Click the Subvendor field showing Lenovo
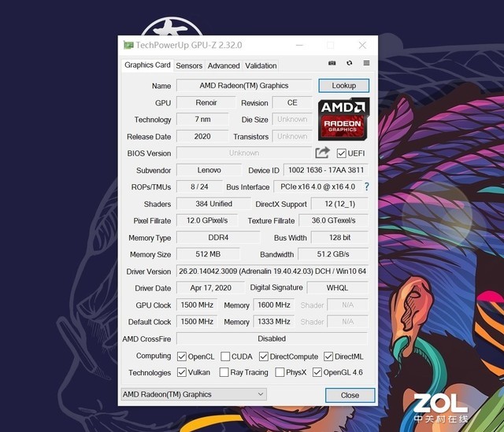Screen dimensions: 504x432 tap(209, 170)
